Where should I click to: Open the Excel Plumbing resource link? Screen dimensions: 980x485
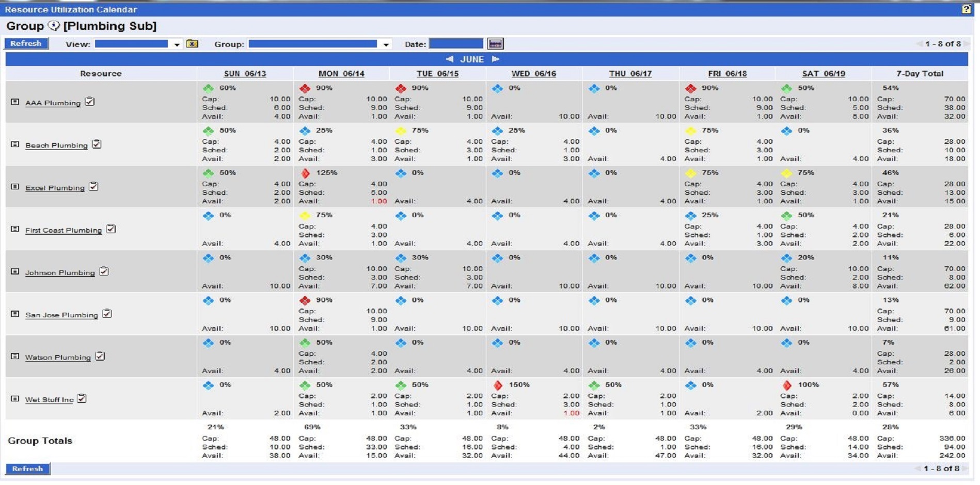[x=55, y=188]
